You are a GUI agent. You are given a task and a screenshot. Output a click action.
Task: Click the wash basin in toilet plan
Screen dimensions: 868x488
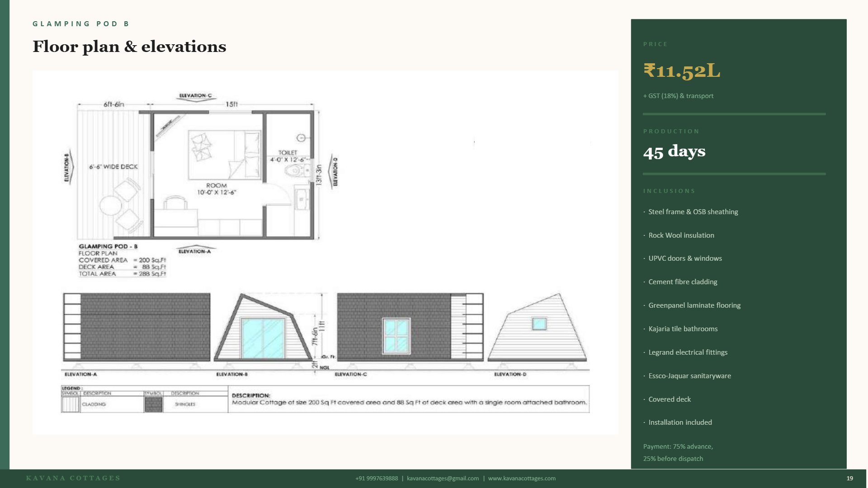(x=302, y=199)
